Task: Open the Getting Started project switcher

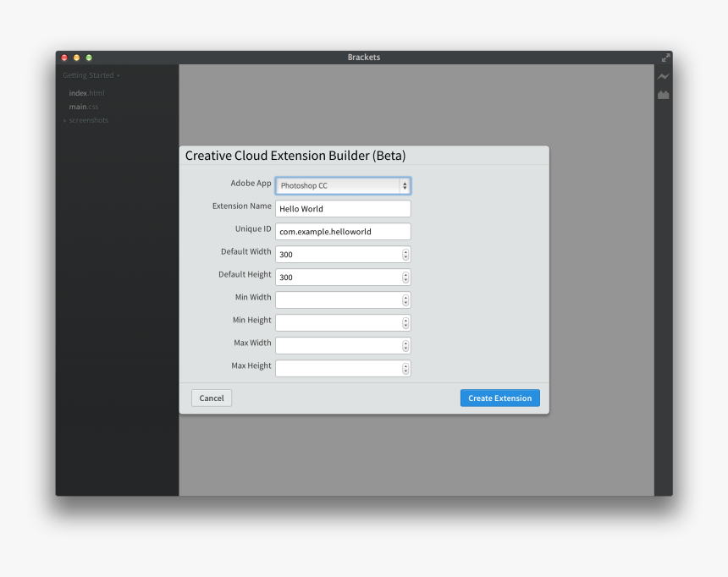Action: point(88,74)
